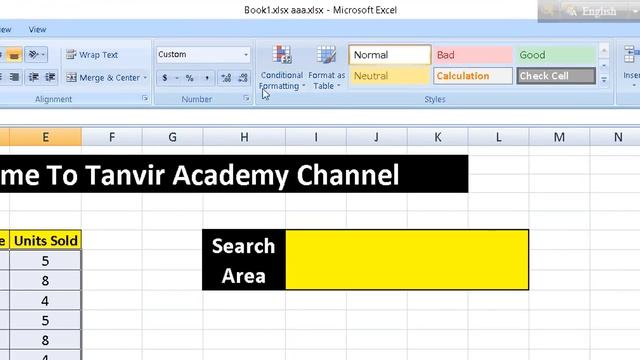Expand the full cell styles gallery

point(604,80)
